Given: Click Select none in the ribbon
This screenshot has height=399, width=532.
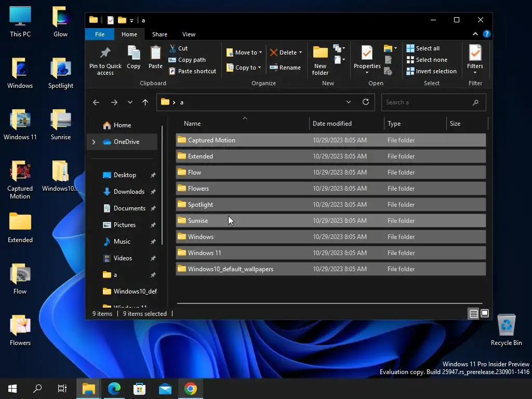Looking at the screenshot, I should (427, 60).
